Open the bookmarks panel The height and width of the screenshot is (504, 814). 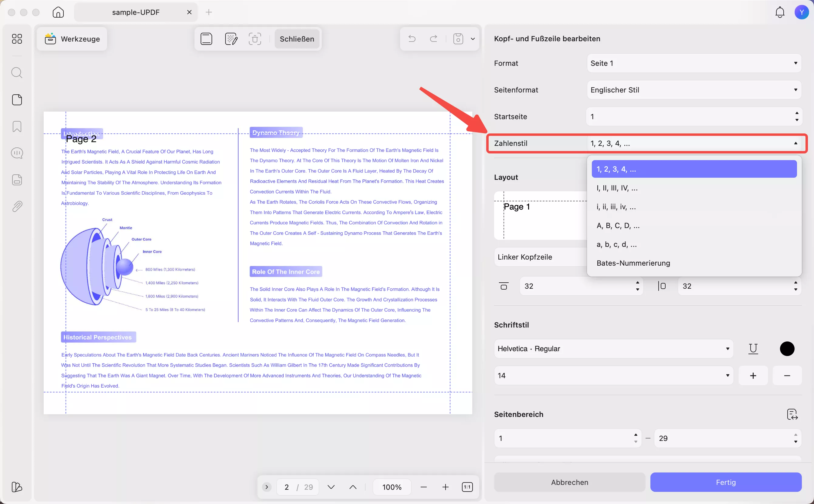pos(17,126)
